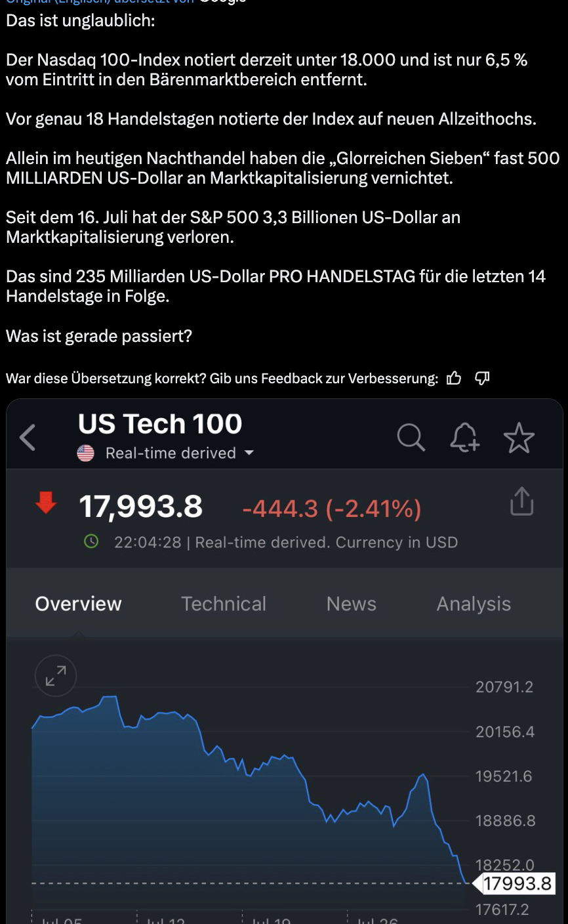
Task: Switch to the Technical tab
Action: [x=224, y=604]
